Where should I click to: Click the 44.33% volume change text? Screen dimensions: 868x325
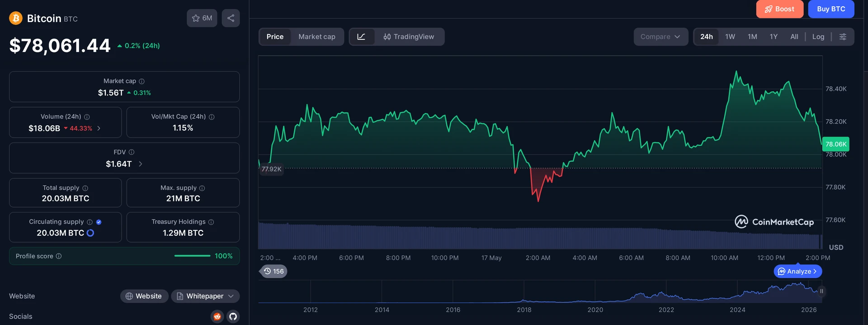(81, 129)
